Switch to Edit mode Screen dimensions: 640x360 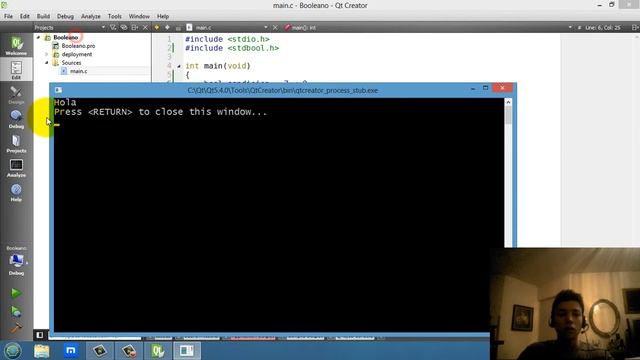[16, 70]
